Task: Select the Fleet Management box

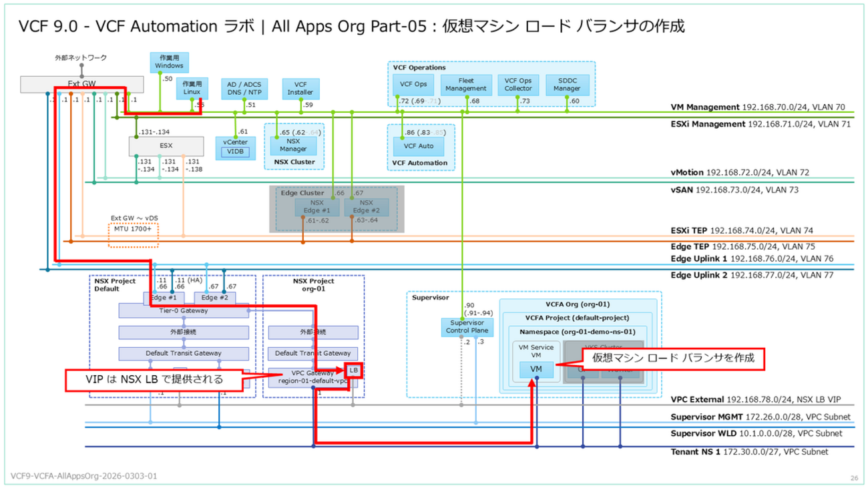Action: [x=466, y=85]
